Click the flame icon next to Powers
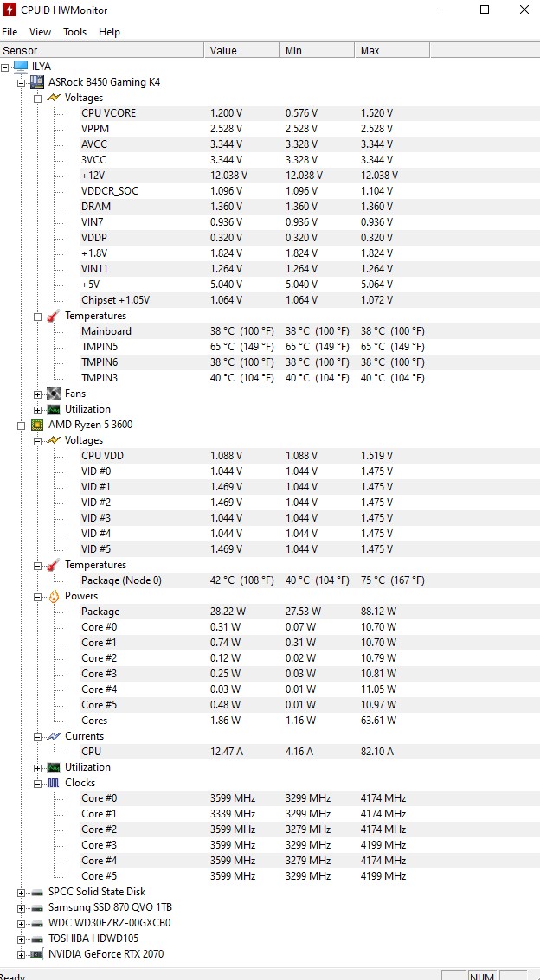 [x=54, y=596]
